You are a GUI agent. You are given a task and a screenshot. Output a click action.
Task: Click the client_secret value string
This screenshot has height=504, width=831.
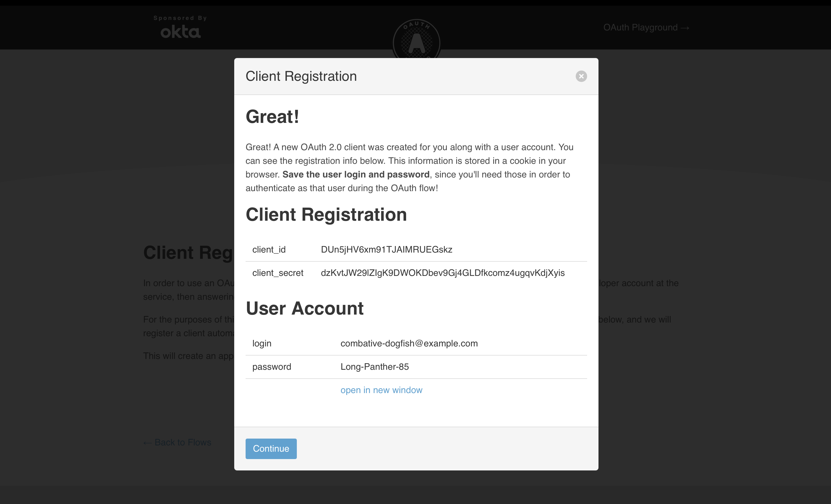[x=443, y=273]
